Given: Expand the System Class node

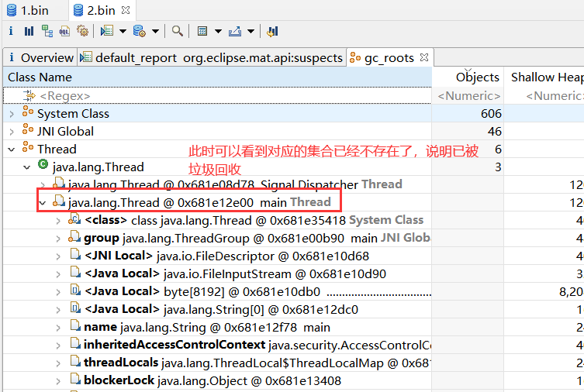Looking at the screenshot, I should pyautogui.click(x=12, y=114).
